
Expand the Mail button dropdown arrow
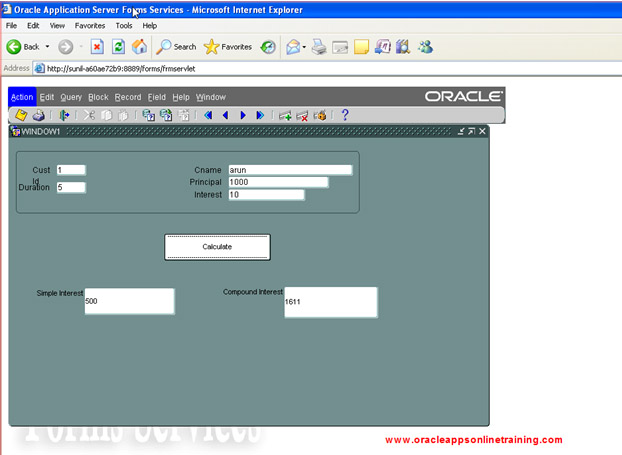(303, 47)
